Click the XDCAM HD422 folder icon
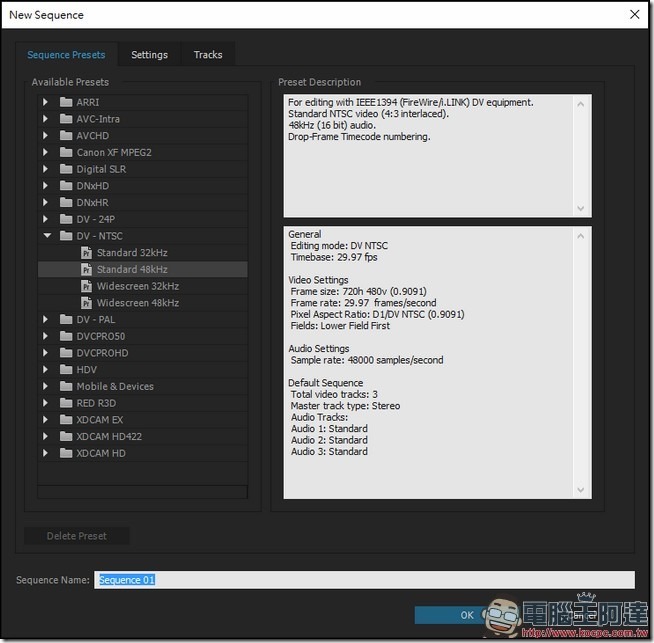 [66, 436]
